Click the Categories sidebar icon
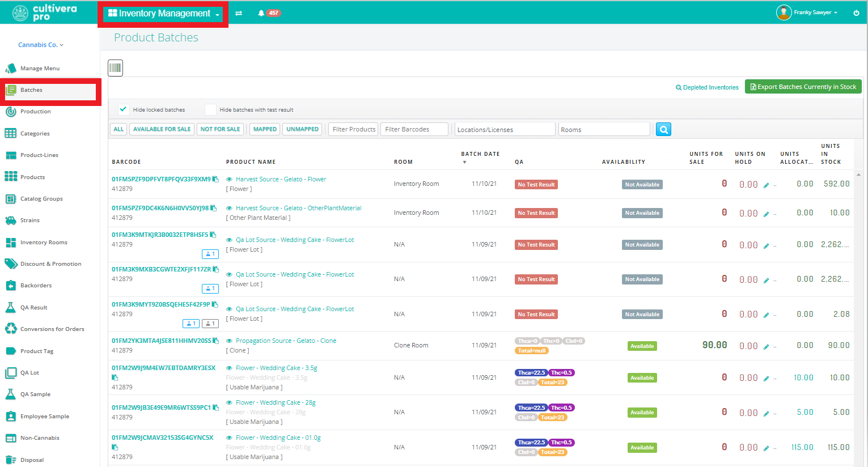 point(10,133)
